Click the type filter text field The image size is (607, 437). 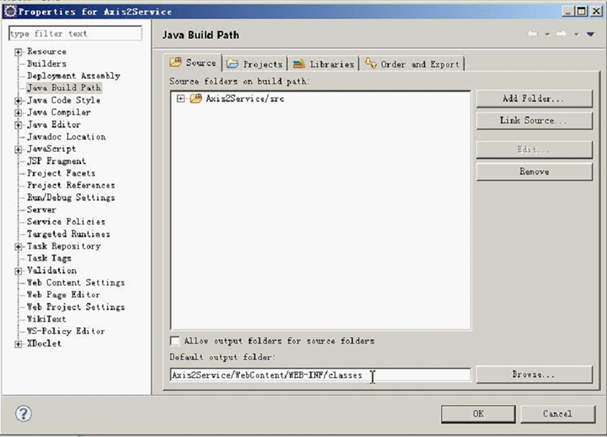coord(75,33)
